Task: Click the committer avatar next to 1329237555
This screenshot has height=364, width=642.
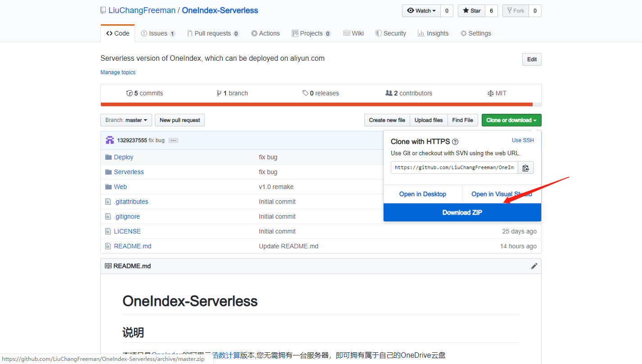Action: [x=110, y=139]
